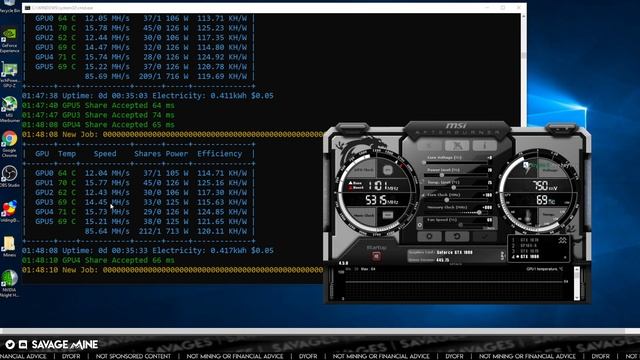Click the memory icon beside Mem Clock in the left gauge
This screenshot has width=640, height=360.
[388, 215]
